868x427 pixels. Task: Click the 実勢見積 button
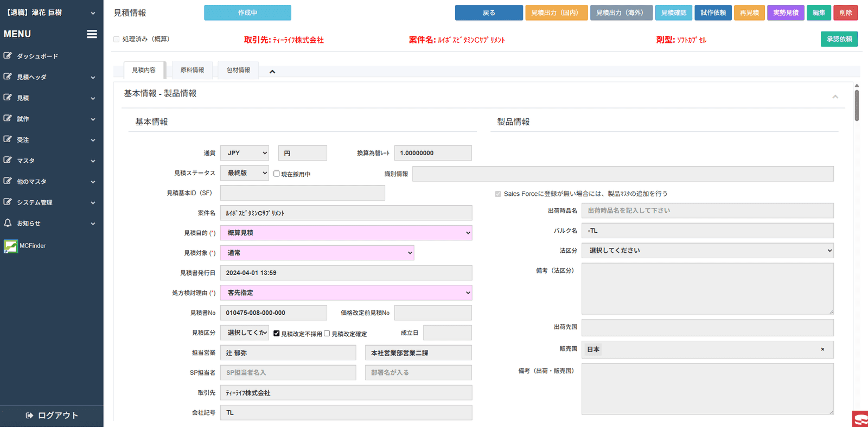[786, 12]
